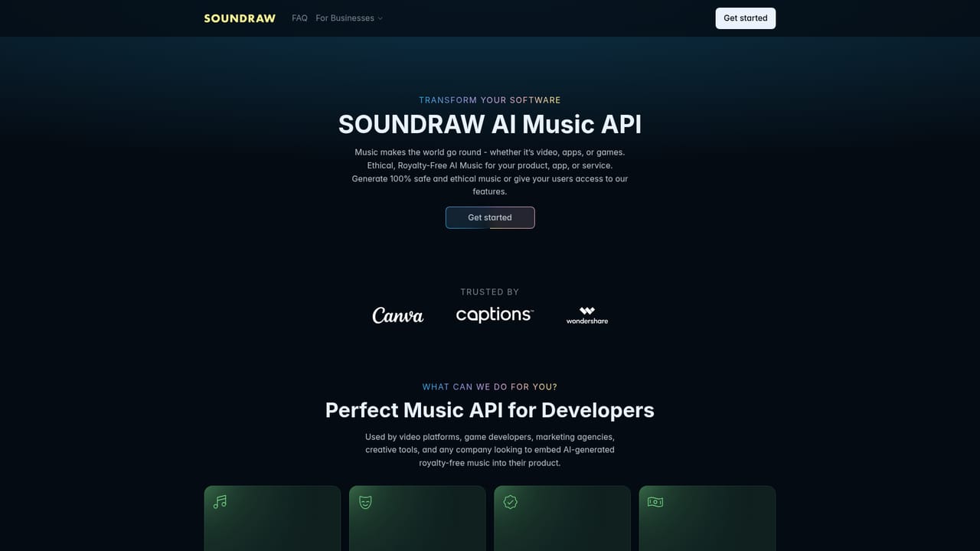Click the paragraph starting 'Used by video platforms'

pos(490,450)
